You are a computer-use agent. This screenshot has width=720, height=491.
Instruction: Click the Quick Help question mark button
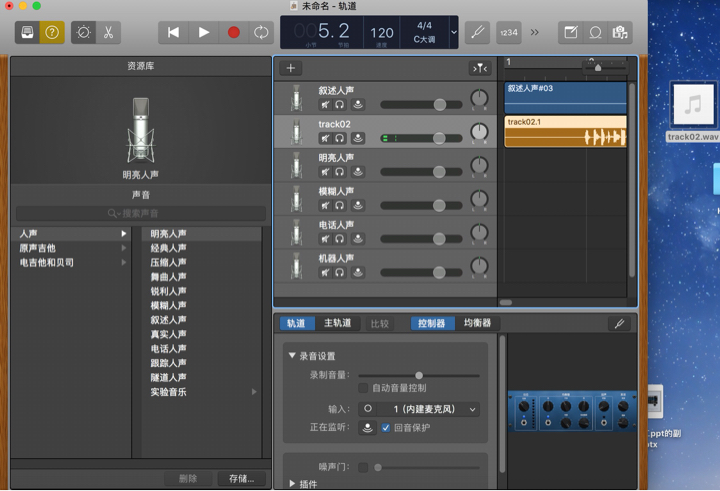[52, 32]
